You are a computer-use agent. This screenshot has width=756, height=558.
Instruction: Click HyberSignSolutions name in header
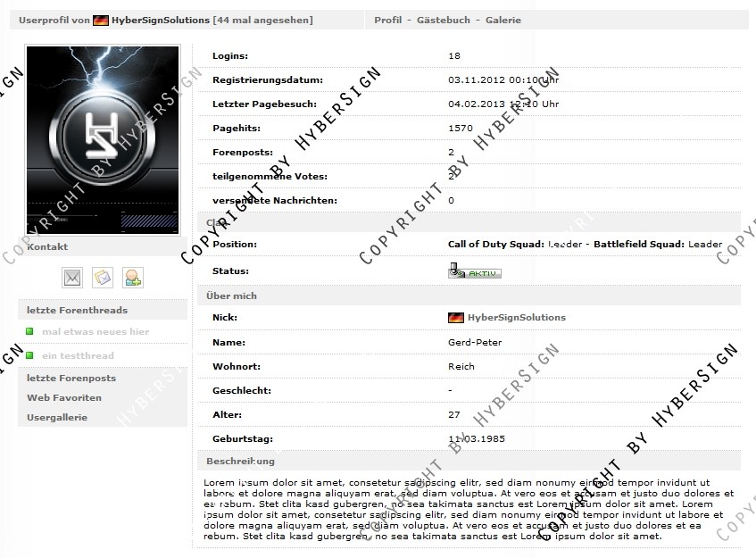click(x=161, y=21)
